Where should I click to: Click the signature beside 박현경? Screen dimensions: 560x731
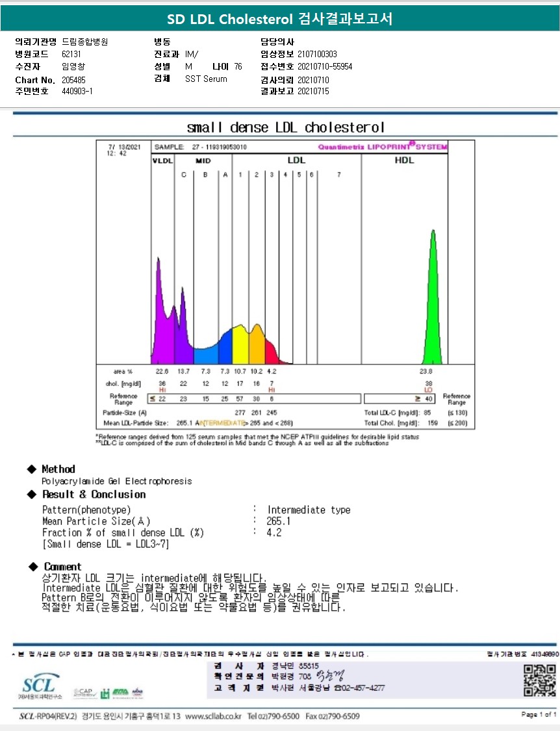[x=329, y=676]
